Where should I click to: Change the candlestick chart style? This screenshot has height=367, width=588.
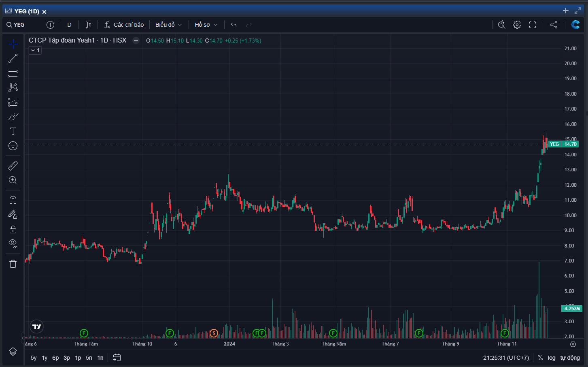[88, 25]
